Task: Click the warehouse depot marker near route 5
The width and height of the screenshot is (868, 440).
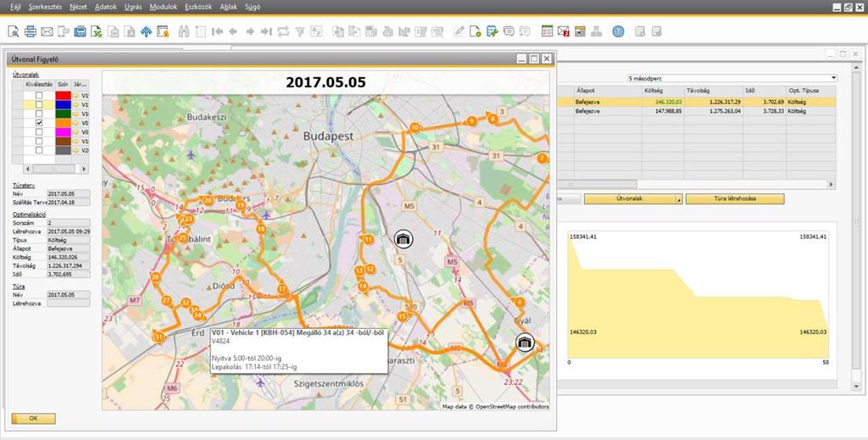Action: click(403, 238)
